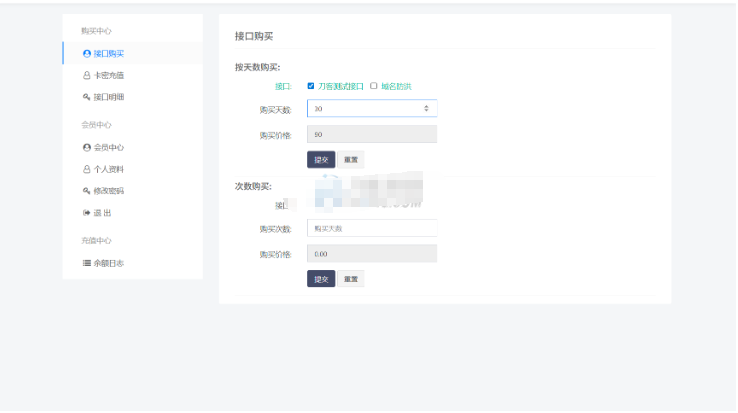Click 重置 in the 按天数购买 form

(351, 160)
